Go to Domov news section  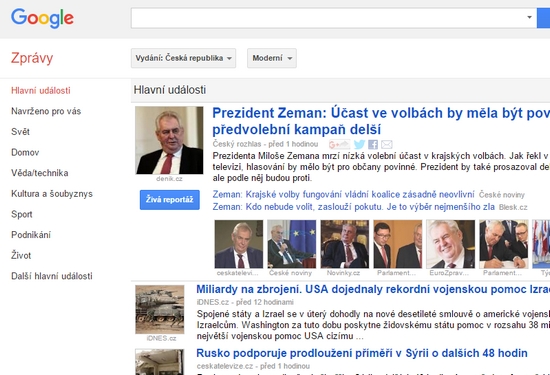[x=25, y=153]
